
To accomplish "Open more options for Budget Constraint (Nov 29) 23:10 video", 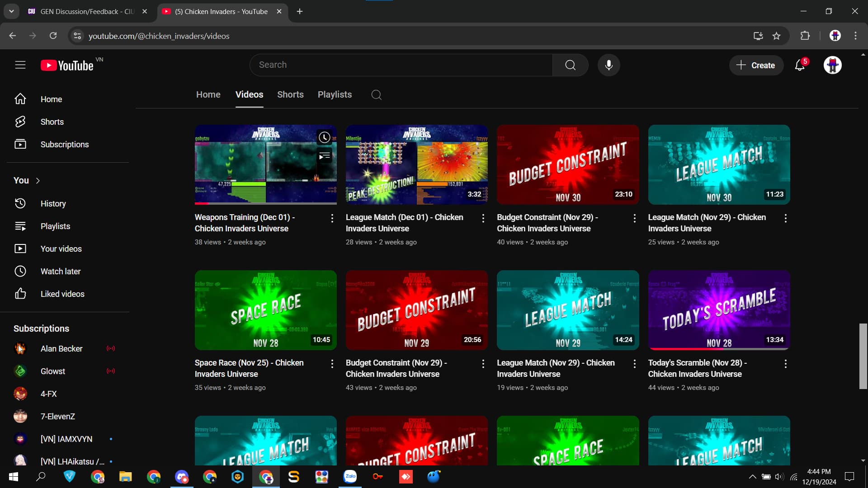I will 634,219.
